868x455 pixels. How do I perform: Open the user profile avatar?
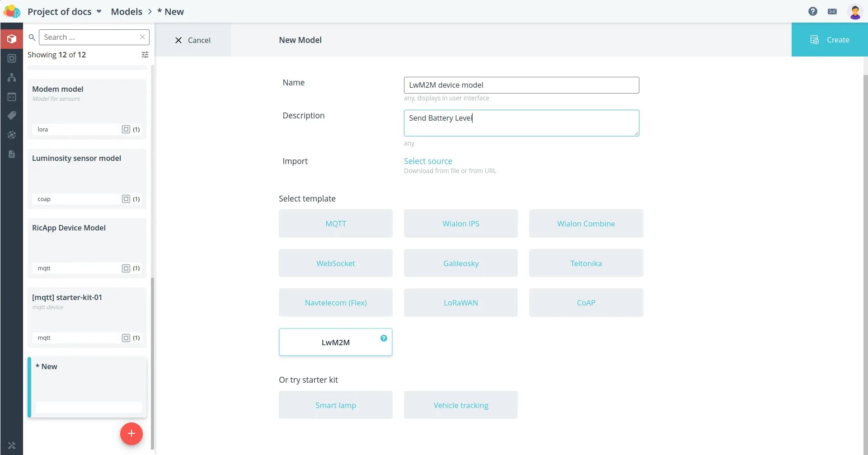coord(854,12)
